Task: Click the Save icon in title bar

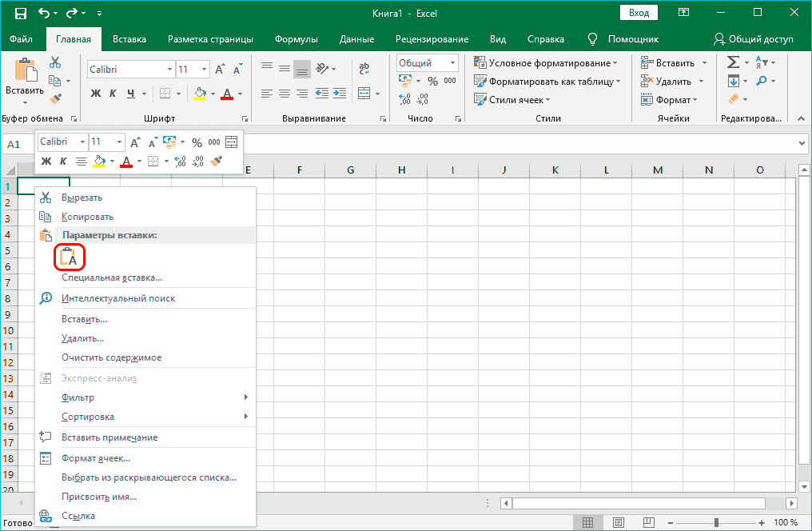Action: point(21,14)
